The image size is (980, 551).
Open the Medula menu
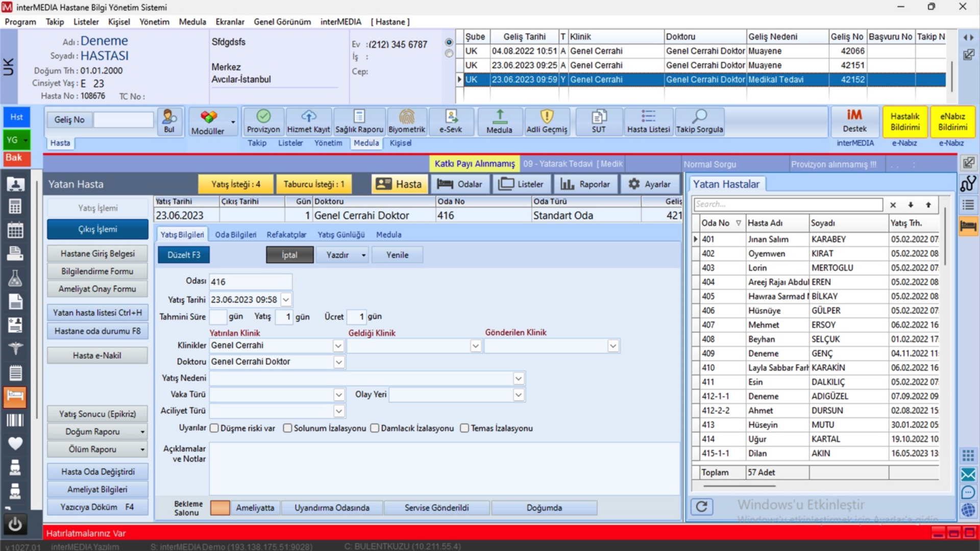coord(192,22)
